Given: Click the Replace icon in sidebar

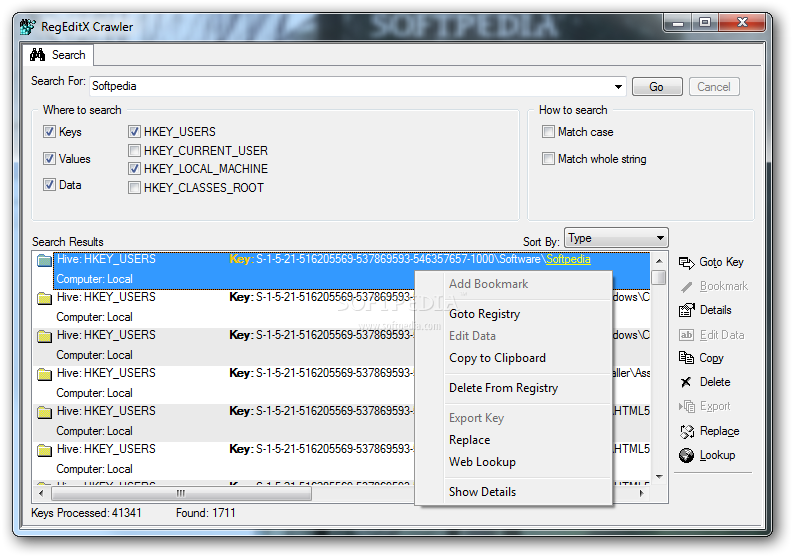Looking at the screenshot, I should coord(687,431).
